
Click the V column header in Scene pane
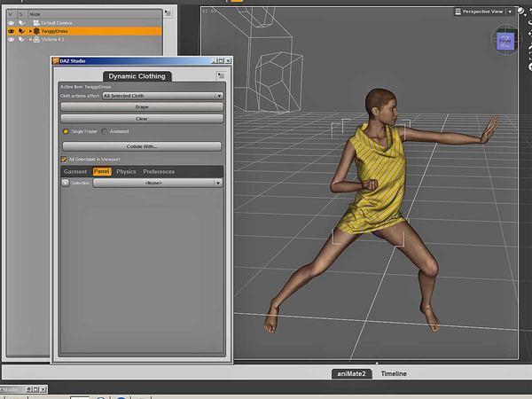pyautogui.click(x=10, y=14)
